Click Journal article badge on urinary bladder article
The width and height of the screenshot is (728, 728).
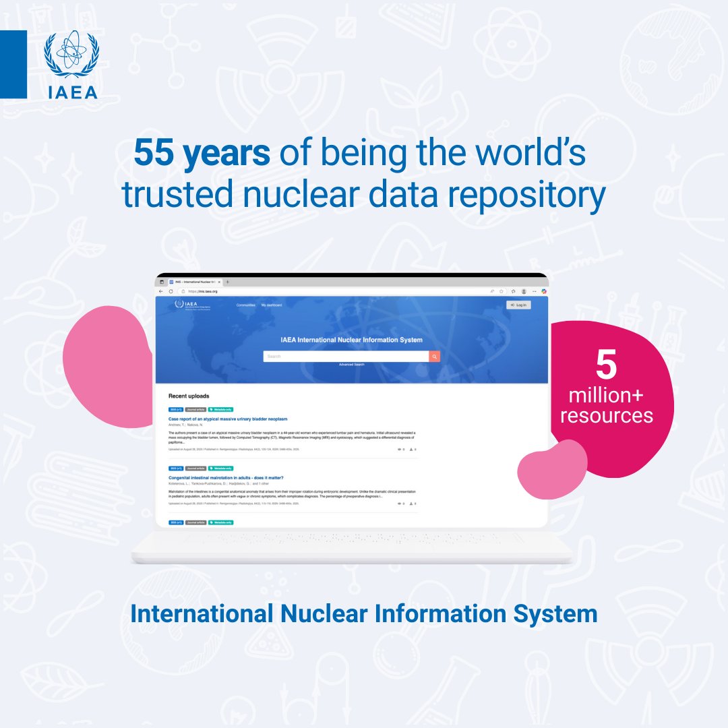[x=195, y=410]
